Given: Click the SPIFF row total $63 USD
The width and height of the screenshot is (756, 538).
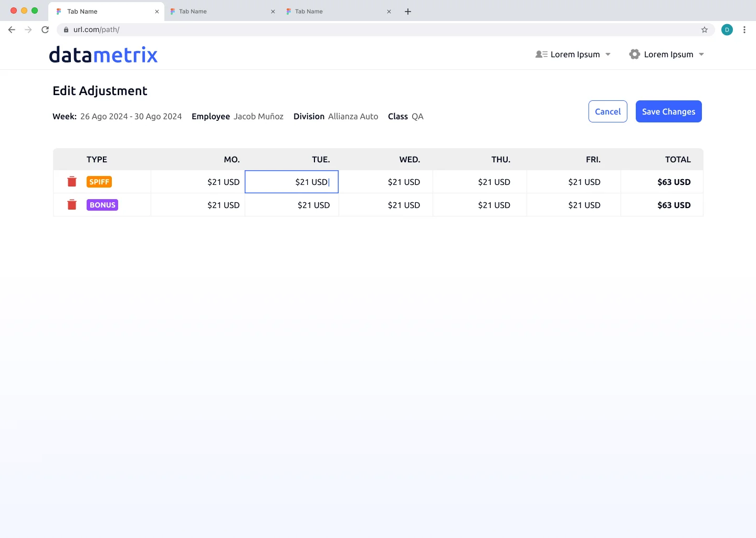Looking at the screenshot, I should pos(674,182).
